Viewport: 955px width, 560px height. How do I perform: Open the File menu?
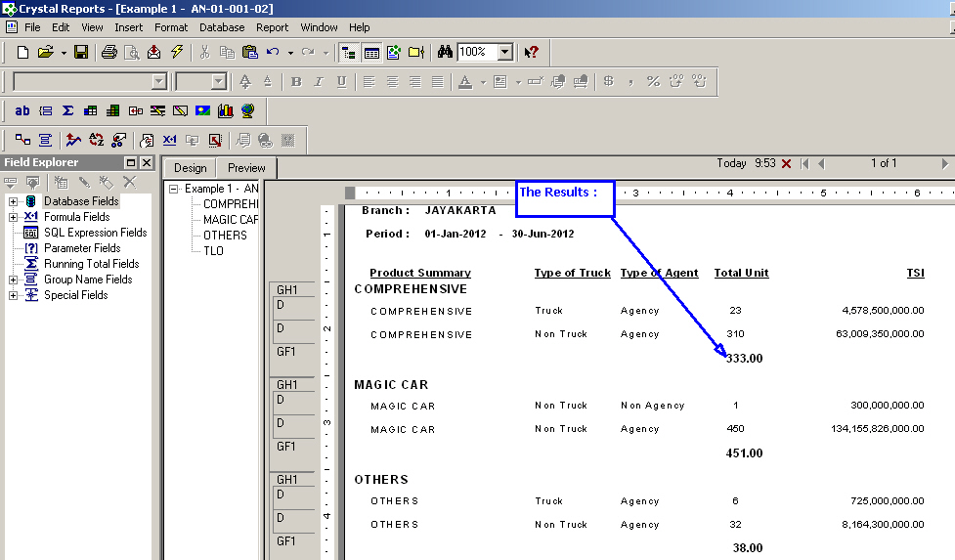pos(32,27)
